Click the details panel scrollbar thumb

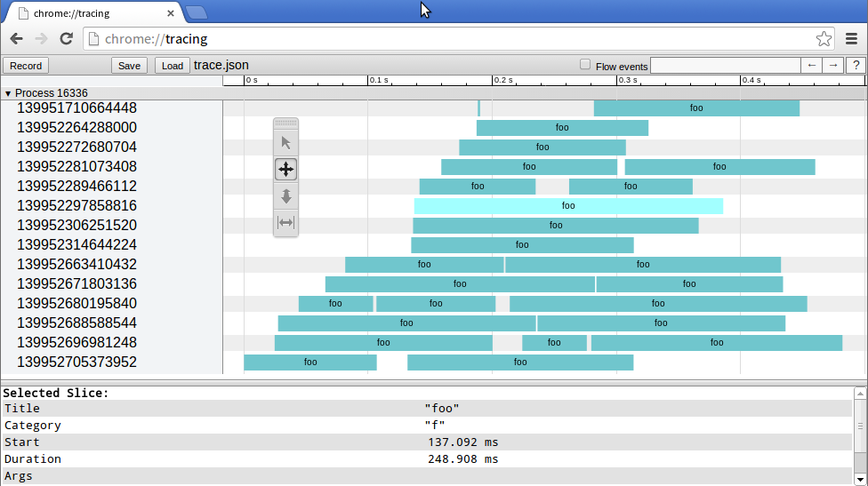pos(860,426)
